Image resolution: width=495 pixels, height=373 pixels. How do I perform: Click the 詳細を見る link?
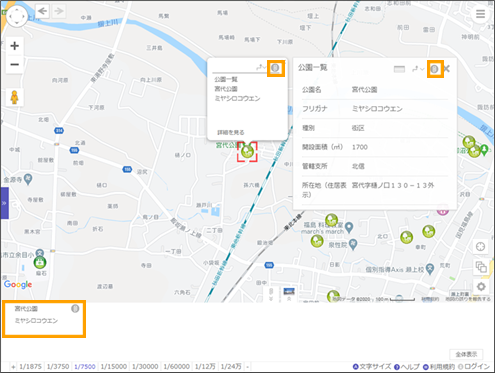[231, 132]
